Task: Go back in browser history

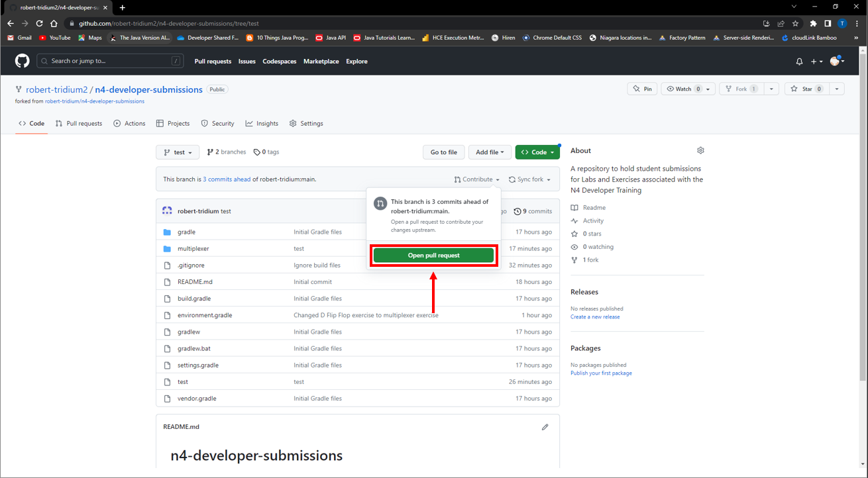Action: [x=10, y=24]
